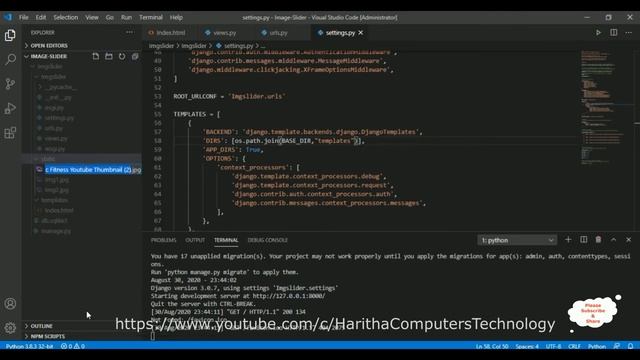Open the Edit menu
Screen dimensions: 640x360
(41, 17)
